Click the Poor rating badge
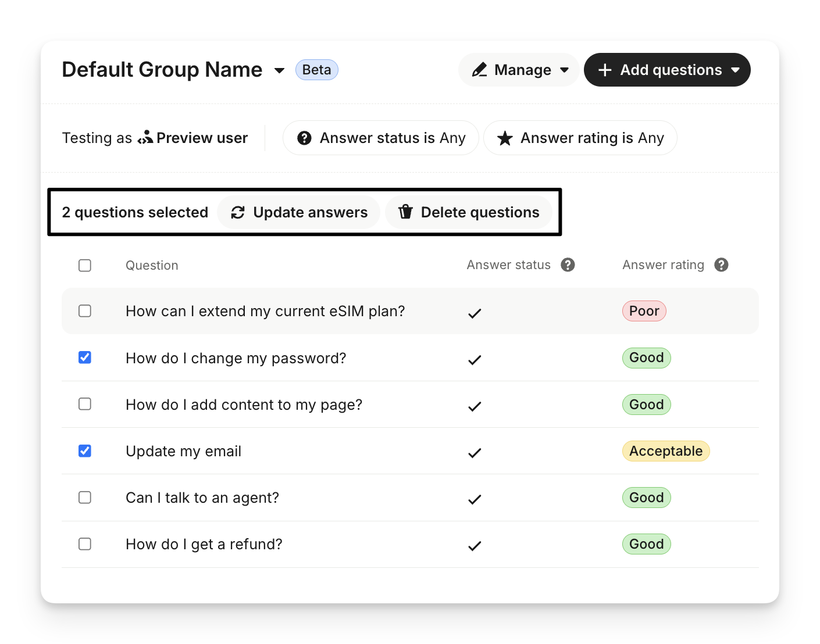This screenshot has height=644, width=820. pyautogui.click(x=644, y=311)
